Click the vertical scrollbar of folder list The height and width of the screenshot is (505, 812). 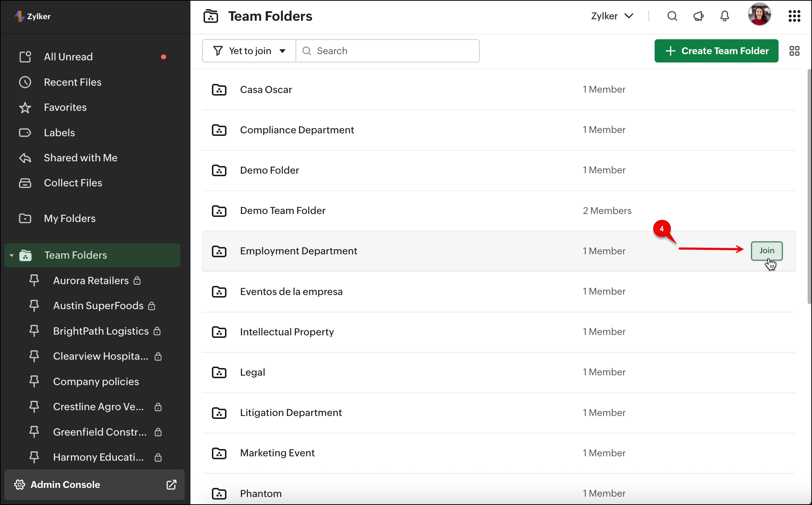[x=809, y=187]
